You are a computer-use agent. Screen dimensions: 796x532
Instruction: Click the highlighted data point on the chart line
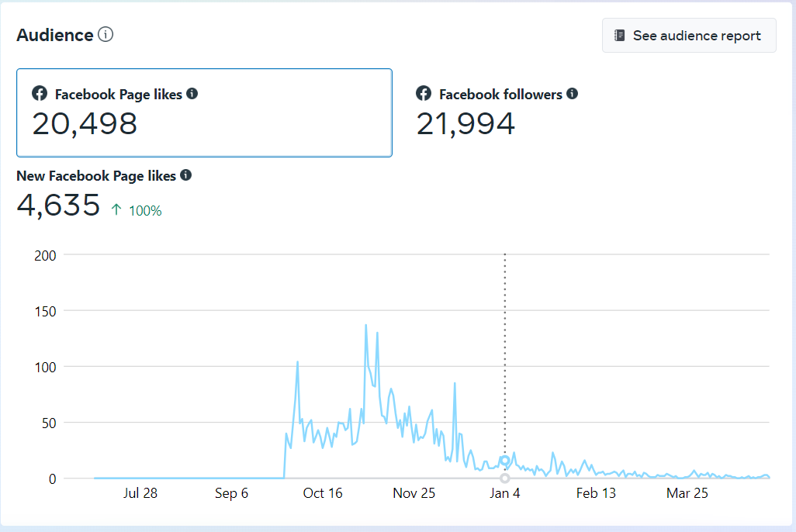(505, 461)
